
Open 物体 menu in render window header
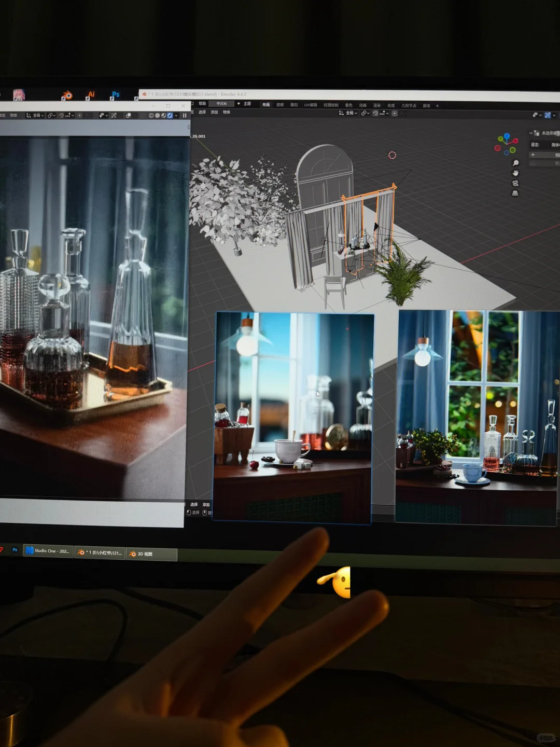point(13,115)
